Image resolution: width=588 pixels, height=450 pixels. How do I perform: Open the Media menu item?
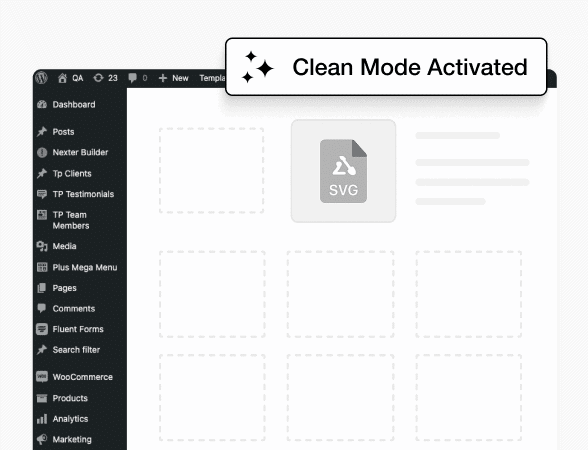tap(64, 246)
